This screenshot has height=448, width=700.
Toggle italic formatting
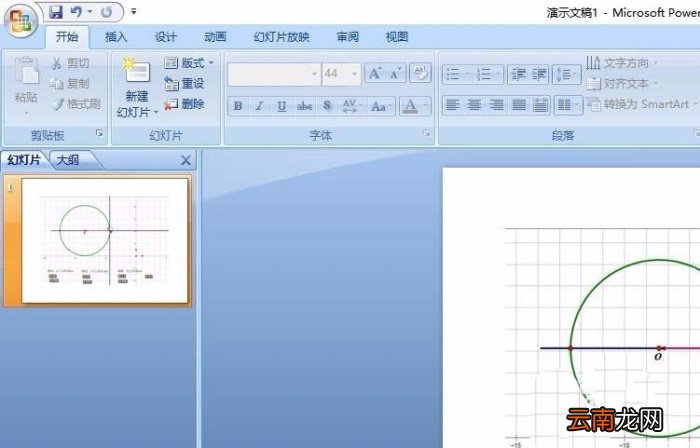coord(259,106)
